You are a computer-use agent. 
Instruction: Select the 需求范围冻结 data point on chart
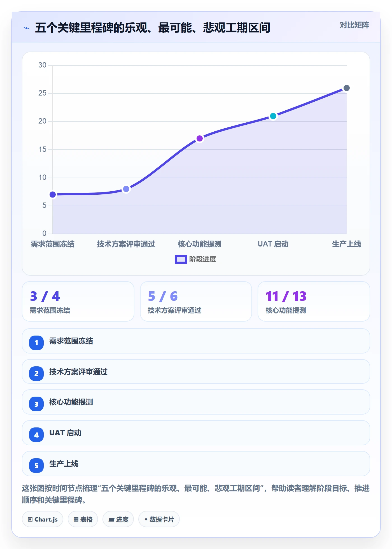(x=53, y=194)
